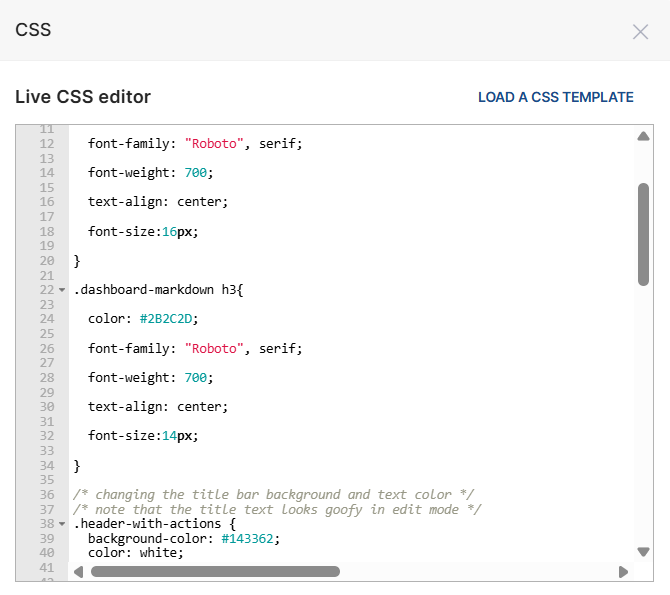Click the vertical scrollbar thumb
This screenshot has width=670, height=595.
click(643, 235)
